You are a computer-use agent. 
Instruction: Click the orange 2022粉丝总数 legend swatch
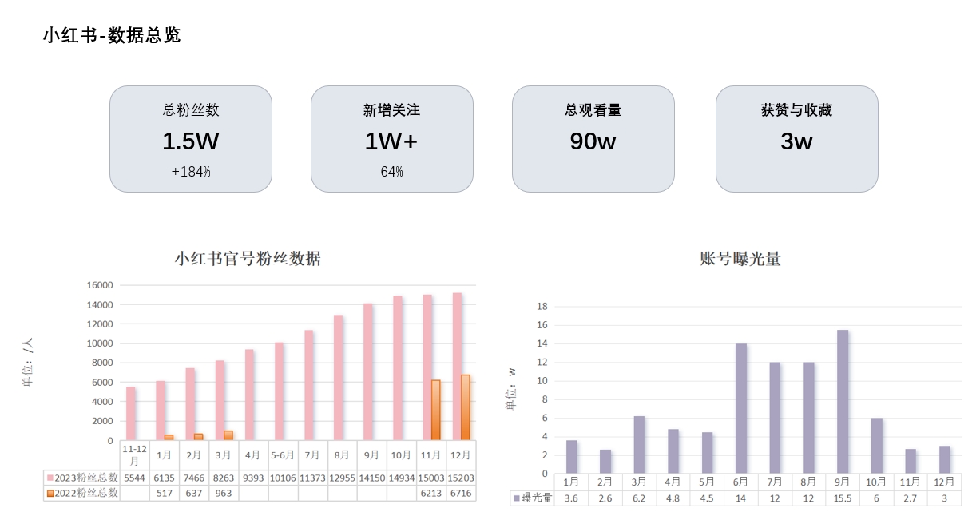[x=50, y=494]
